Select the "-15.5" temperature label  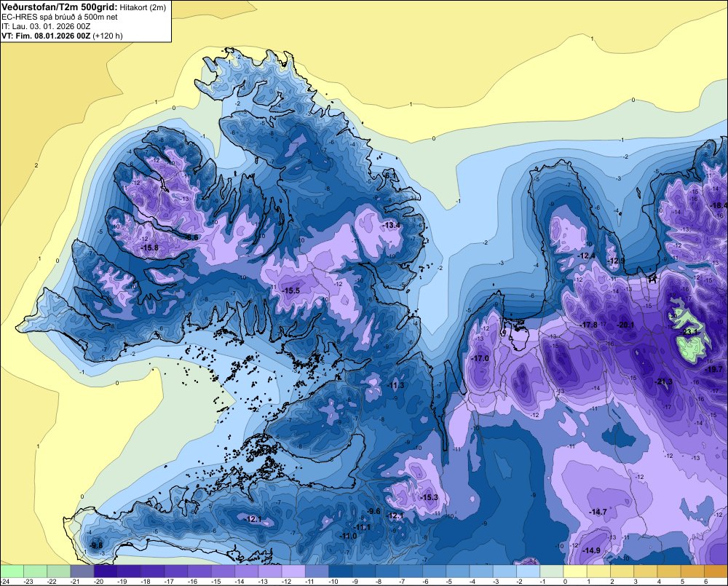pos(291,290)
